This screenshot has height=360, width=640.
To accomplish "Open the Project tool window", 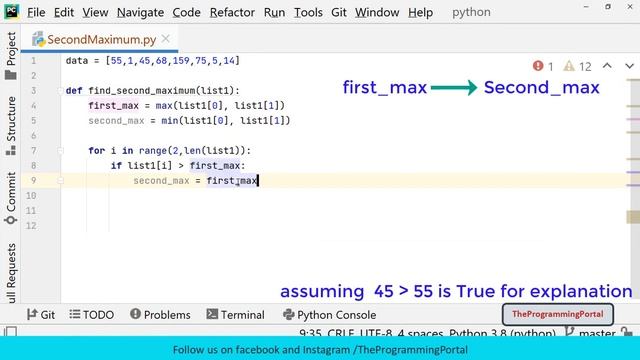I will pos(11,55).
